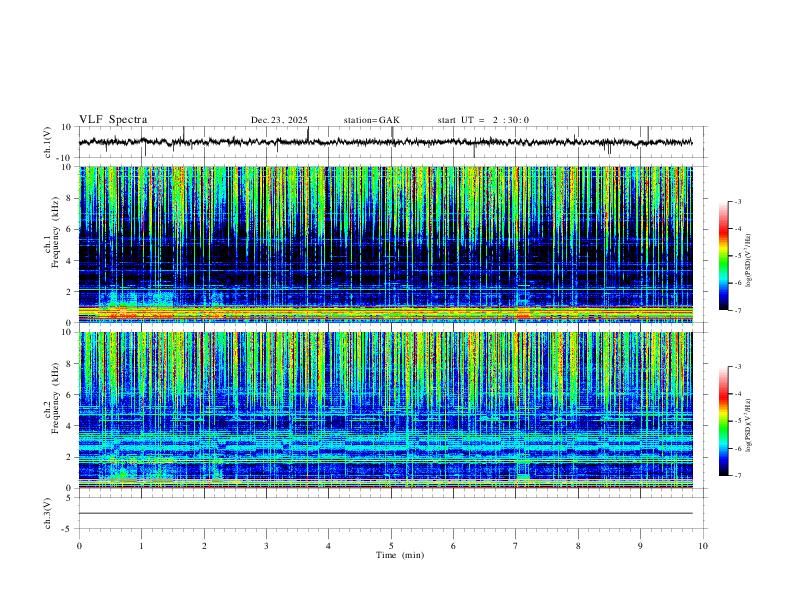The height and width of the screenshot is (612, 792).
Task: Click the ch.1 spectrogram panel
Action: [385, 244]
